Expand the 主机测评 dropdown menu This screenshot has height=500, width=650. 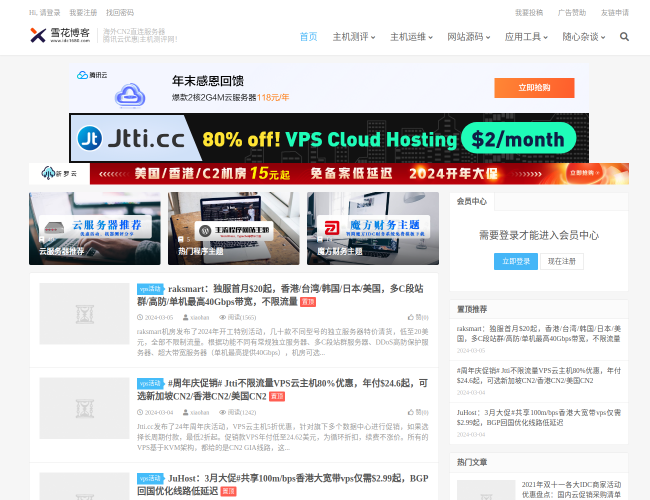354,37
